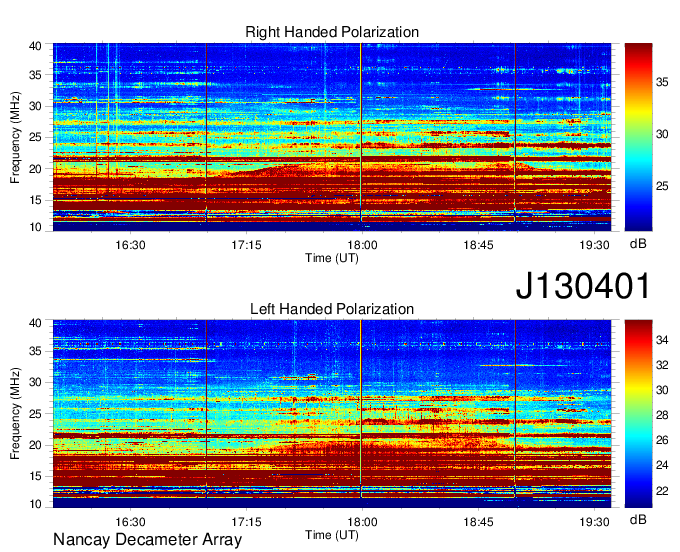Click "Time (UT)" label under Right Handed plot
Image resolution: width=680 pixels, height=552 pixels.
pyautogui.click(x=332, y=258)
